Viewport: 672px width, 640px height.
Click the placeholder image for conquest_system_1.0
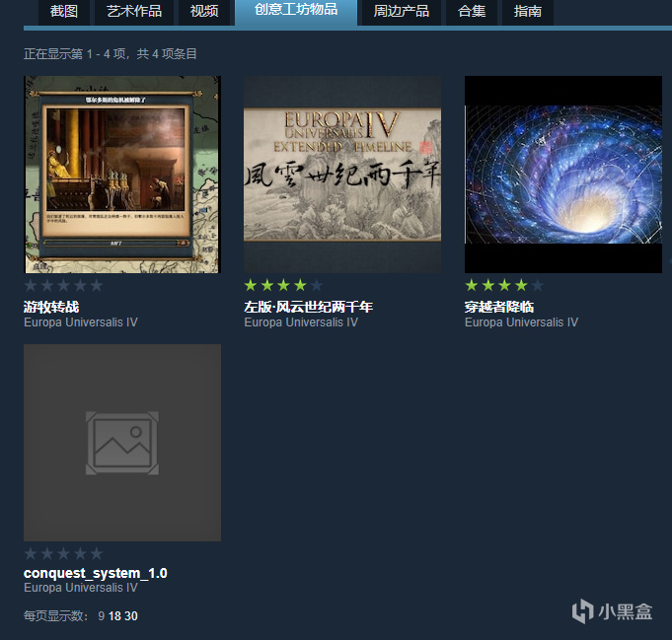pos(122,443)
